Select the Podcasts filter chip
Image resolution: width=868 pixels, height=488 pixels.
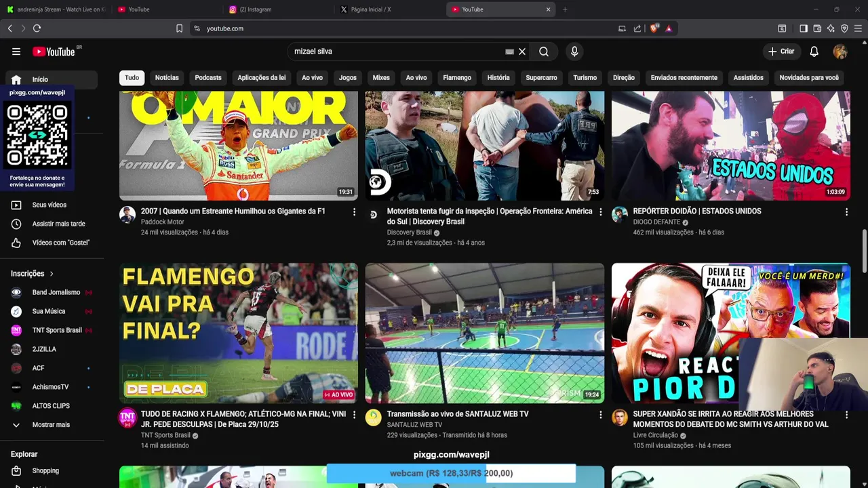point(208,78)
